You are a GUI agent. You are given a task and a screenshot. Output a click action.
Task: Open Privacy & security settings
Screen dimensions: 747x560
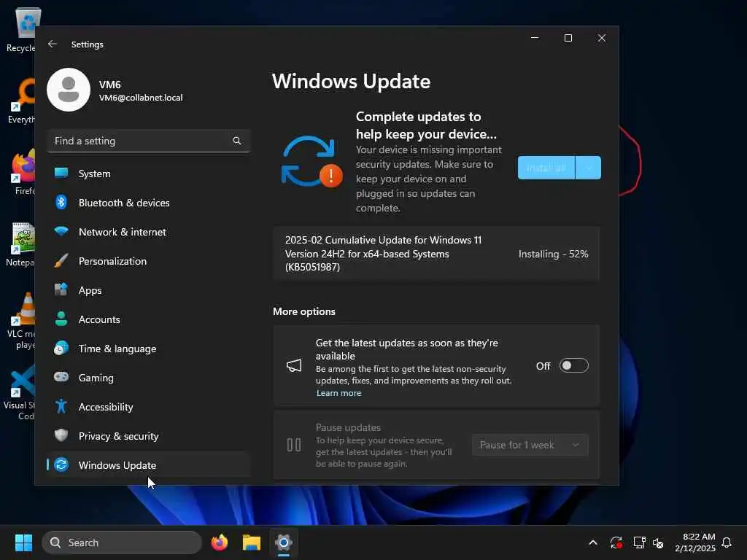pyautogui.click(x=149, y=436)
